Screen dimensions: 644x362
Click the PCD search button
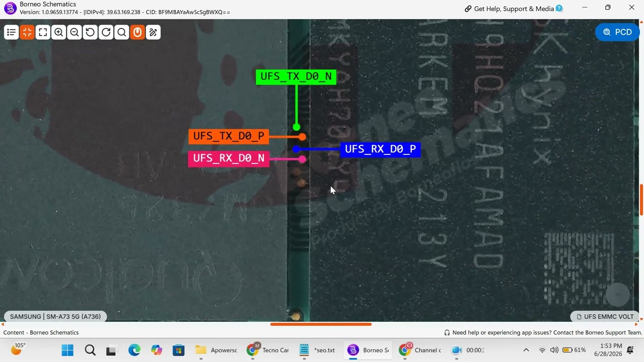pos(617,32)
